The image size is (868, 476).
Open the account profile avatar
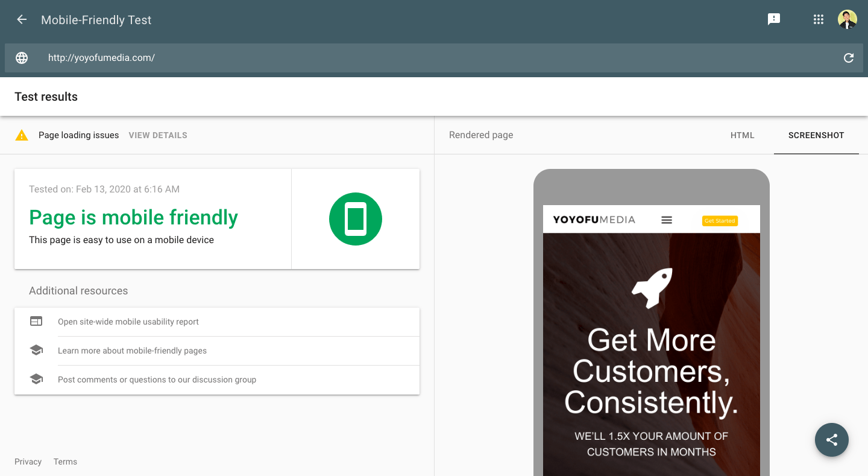847,19
